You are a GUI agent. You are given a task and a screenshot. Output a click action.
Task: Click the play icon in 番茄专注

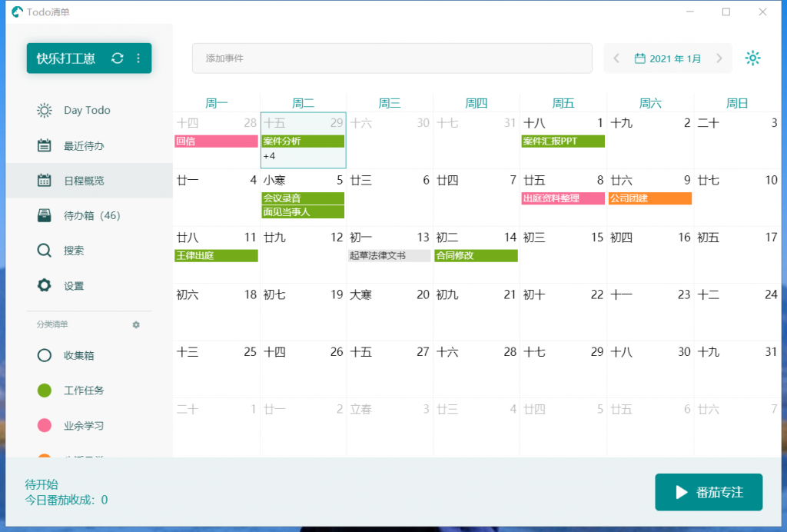pos(681,492)
